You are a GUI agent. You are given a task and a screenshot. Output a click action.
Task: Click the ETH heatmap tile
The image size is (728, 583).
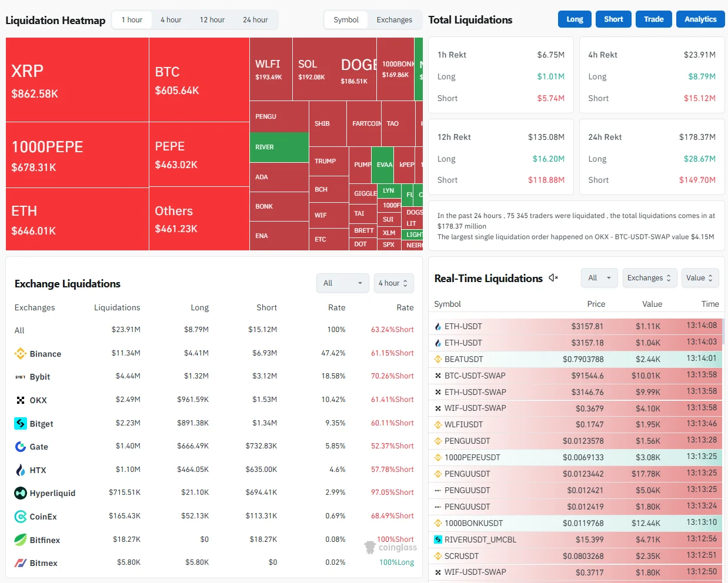pyautogui.click(x=77, y=219)
